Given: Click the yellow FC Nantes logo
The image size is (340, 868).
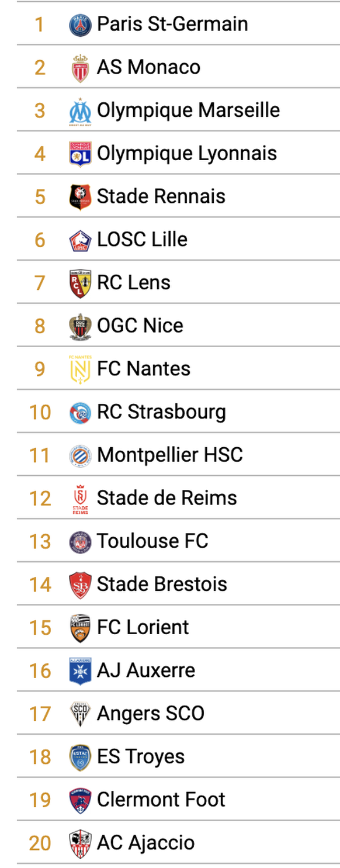Looking at the screenshot, I should (80, 369).
